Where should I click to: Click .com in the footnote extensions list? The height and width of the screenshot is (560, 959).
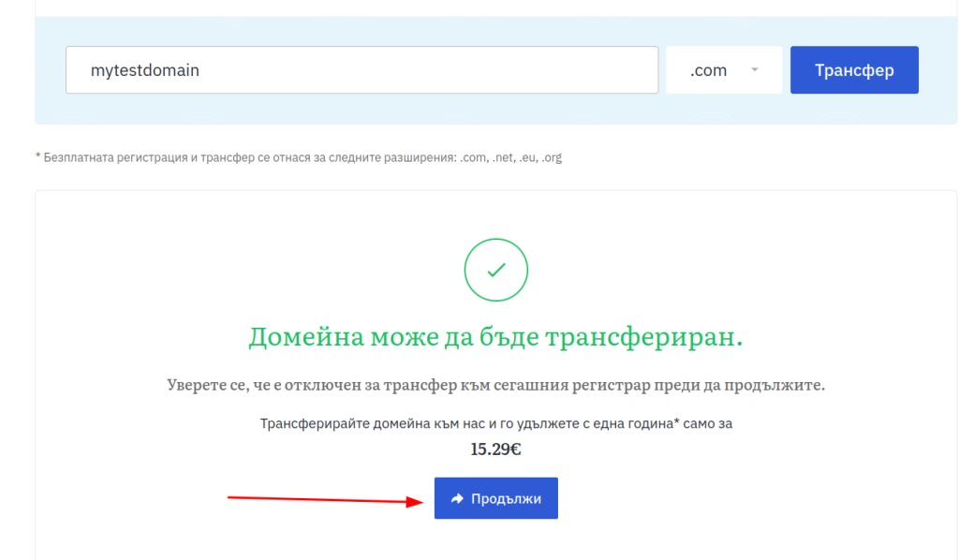(x=471, y=157)
